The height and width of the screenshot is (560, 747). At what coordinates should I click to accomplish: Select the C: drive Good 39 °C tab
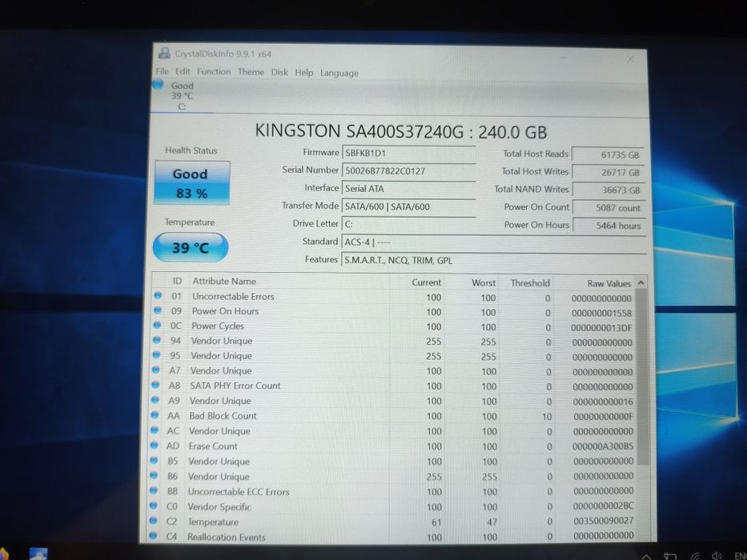coord(181,96)
